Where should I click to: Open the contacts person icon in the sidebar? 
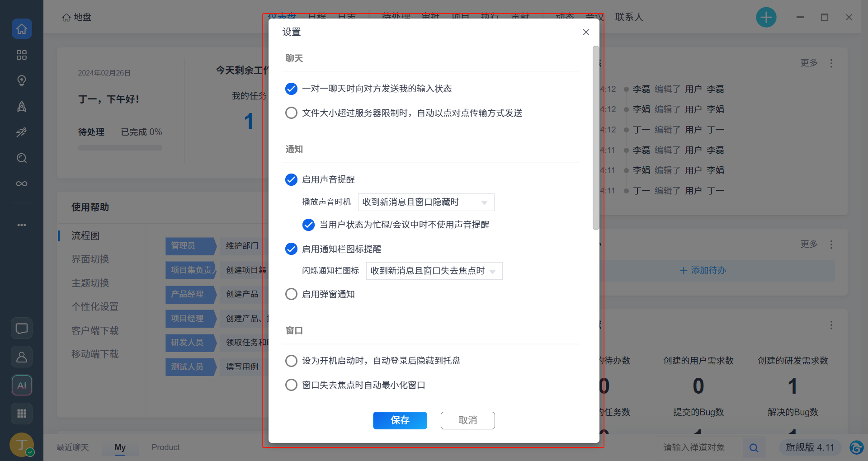[x=22, y=357]
